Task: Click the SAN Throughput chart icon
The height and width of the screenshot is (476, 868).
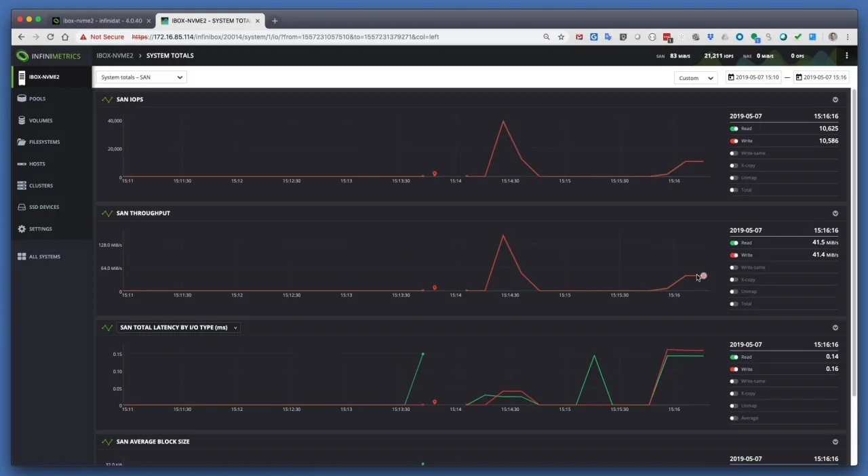Action: (x=107, y=214)
